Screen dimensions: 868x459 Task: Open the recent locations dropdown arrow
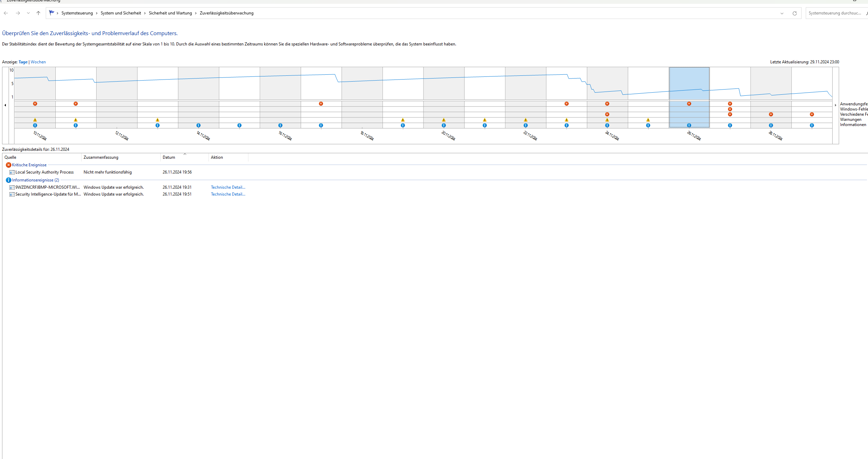tap(28, 13)
